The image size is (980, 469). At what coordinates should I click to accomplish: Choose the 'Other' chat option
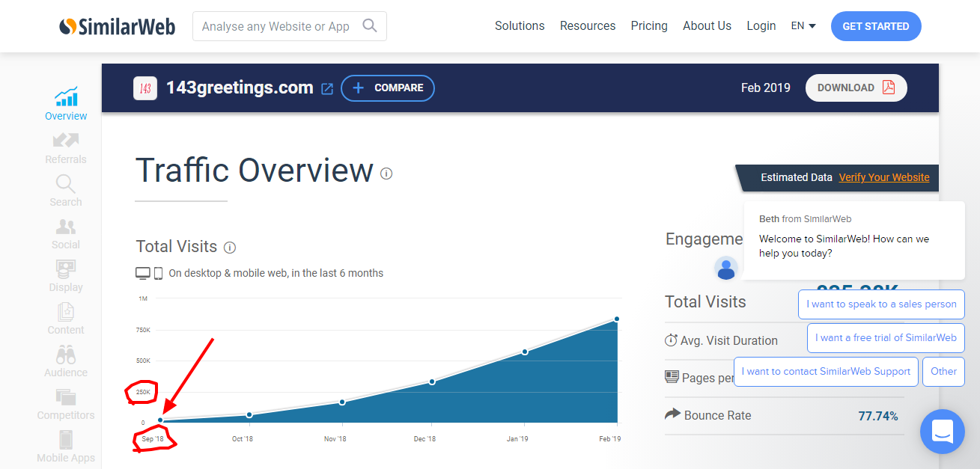click(943, 372)
